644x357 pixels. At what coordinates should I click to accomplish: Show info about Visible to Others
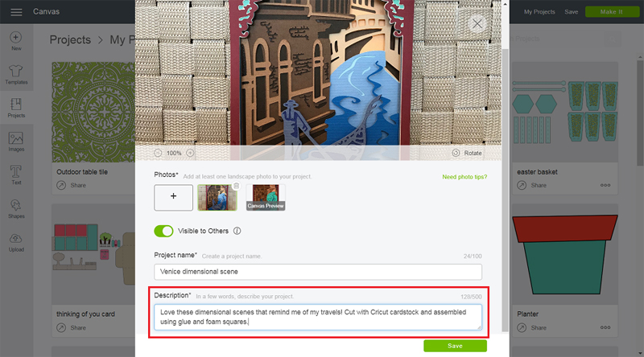click(237, 231)
